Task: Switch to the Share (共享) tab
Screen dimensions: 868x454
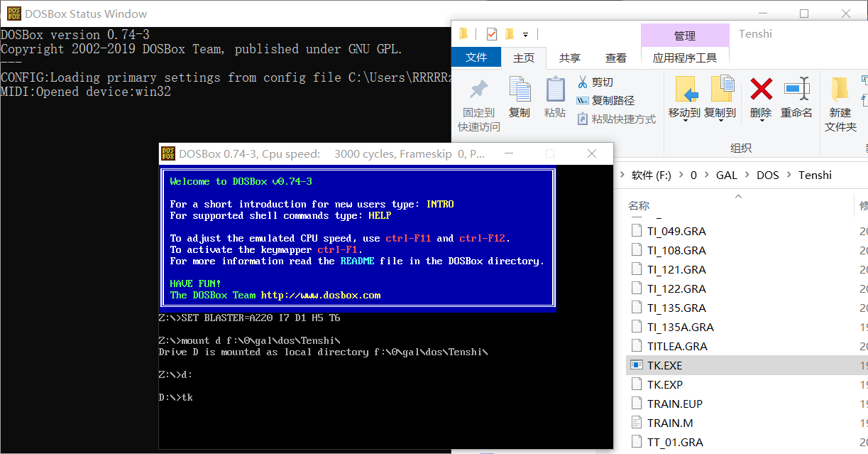Action: coord(569,58)
